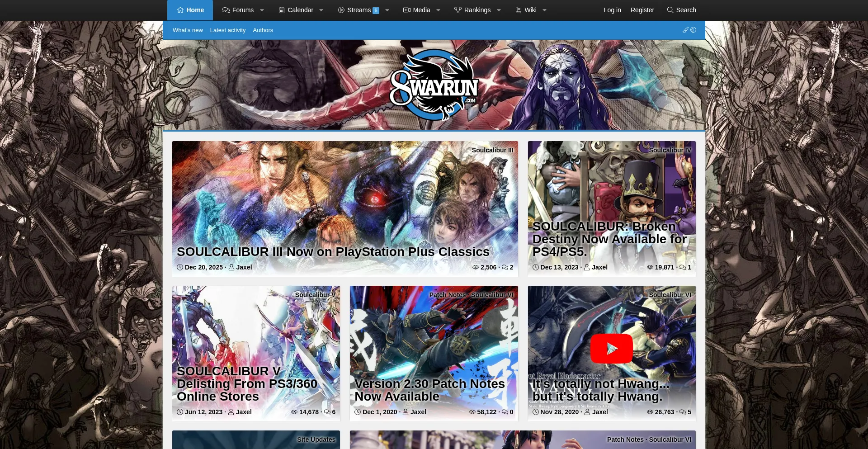Open the style chooser paintbrush icon
Image resolution: width=868 pixels, height=449 pixels.
[685, 30]
